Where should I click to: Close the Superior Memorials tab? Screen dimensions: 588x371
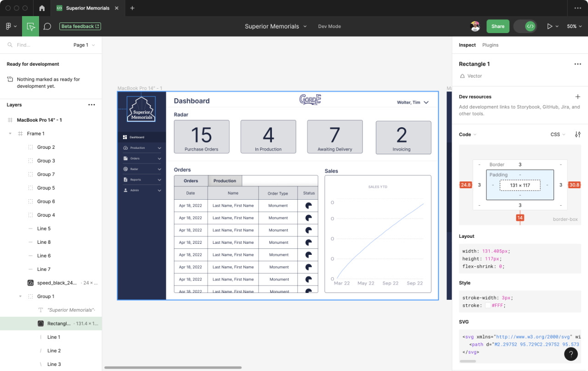tap(117, 8)
